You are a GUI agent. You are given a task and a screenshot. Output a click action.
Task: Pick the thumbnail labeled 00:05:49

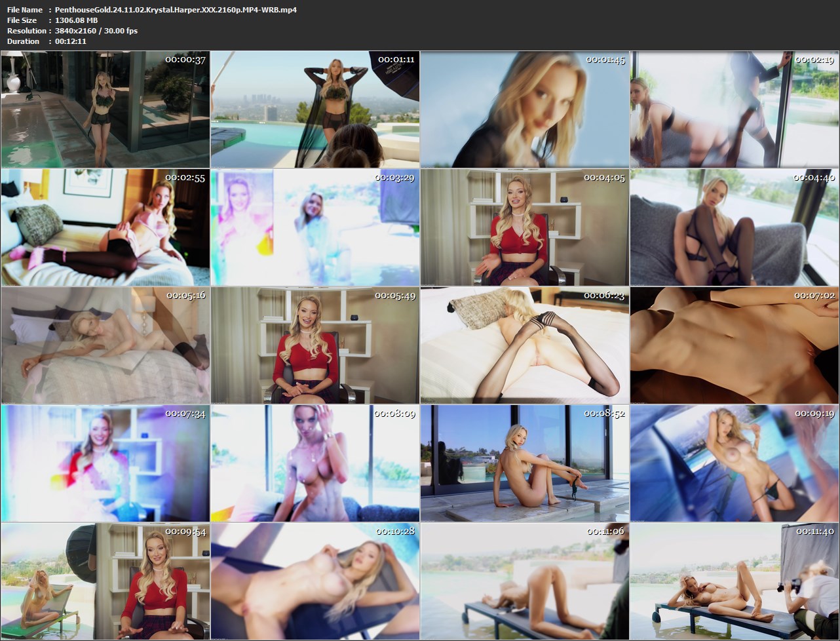coord(315,345)
